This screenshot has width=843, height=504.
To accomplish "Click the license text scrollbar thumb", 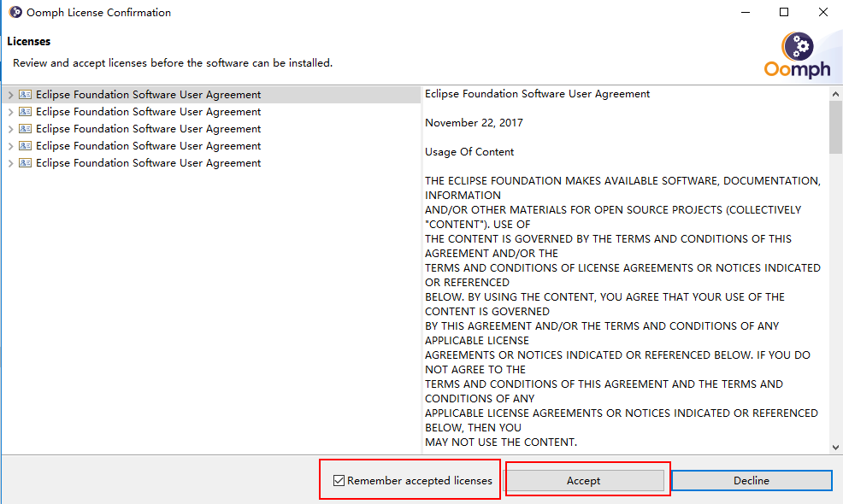I will coord(835,126).
